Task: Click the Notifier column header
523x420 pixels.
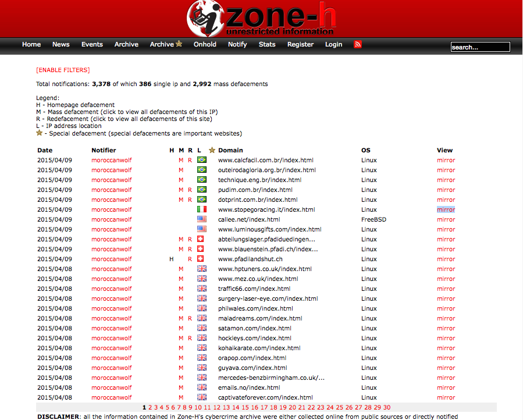Action: pyautogui.click(x=104, y=150)
